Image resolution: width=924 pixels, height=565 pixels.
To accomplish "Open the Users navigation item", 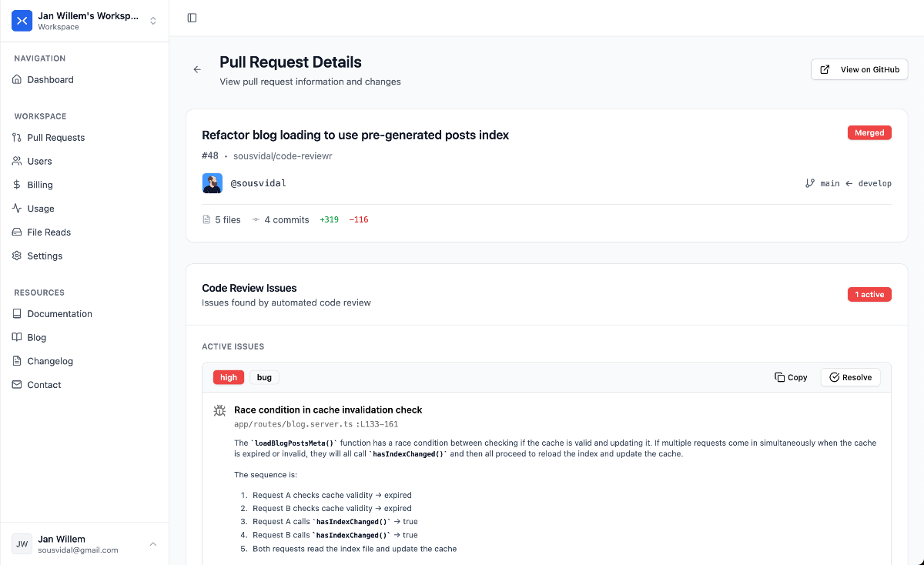I will 39,162.
